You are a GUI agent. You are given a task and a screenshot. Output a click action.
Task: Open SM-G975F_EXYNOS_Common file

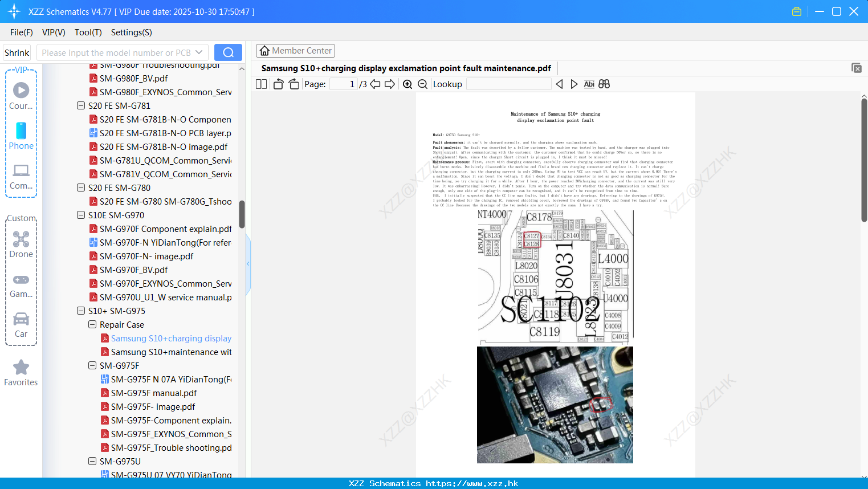[x=166, y=434]
